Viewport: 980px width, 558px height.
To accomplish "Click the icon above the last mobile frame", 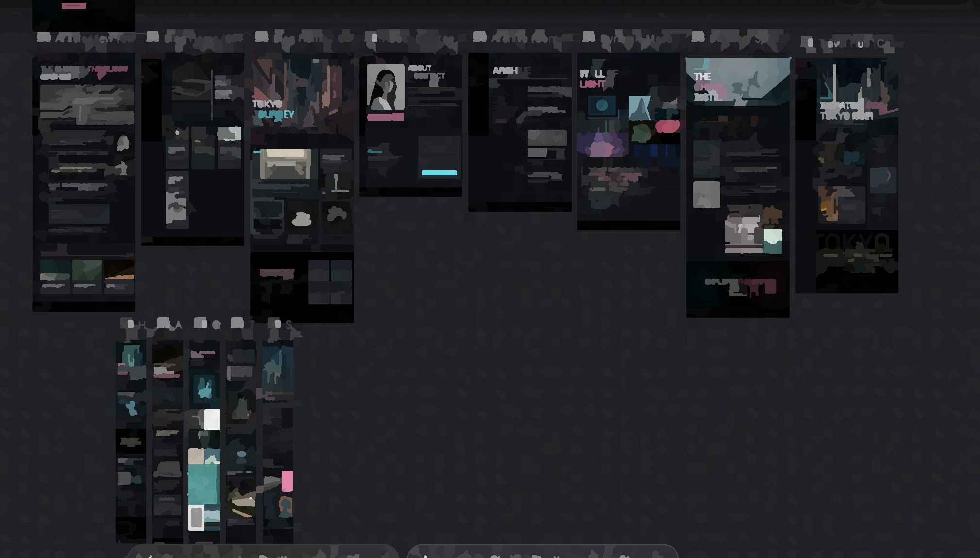I will 277,323.
